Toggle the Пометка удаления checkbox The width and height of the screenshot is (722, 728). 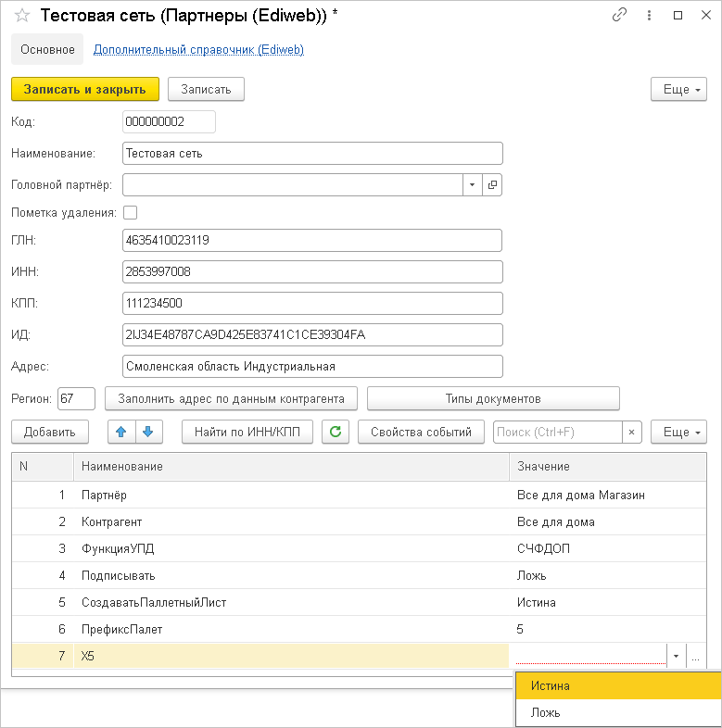coord(130,212)
